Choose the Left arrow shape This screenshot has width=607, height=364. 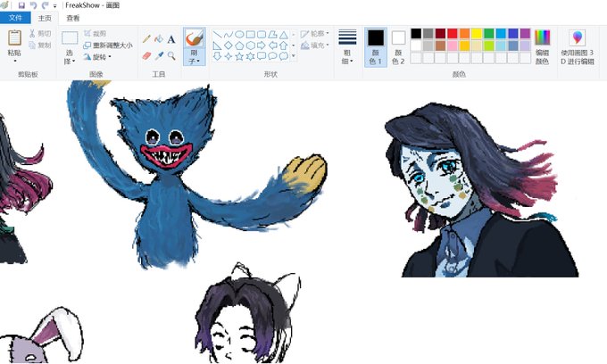[x=272, y=45]
